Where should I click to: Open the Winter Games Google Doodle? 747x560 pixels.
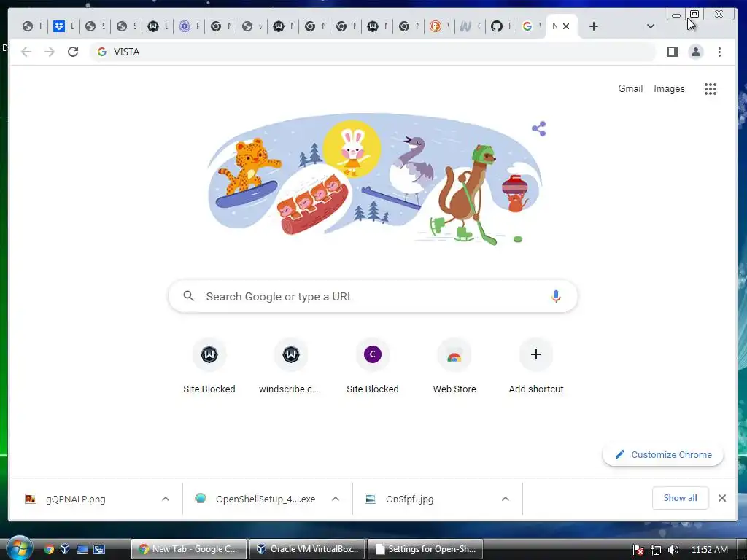click(x=374, y=179)
